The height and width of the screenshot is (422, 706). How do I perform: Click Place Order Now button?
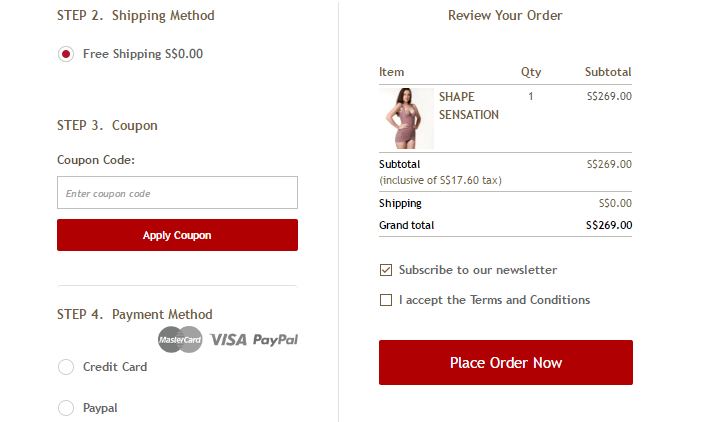505,362
